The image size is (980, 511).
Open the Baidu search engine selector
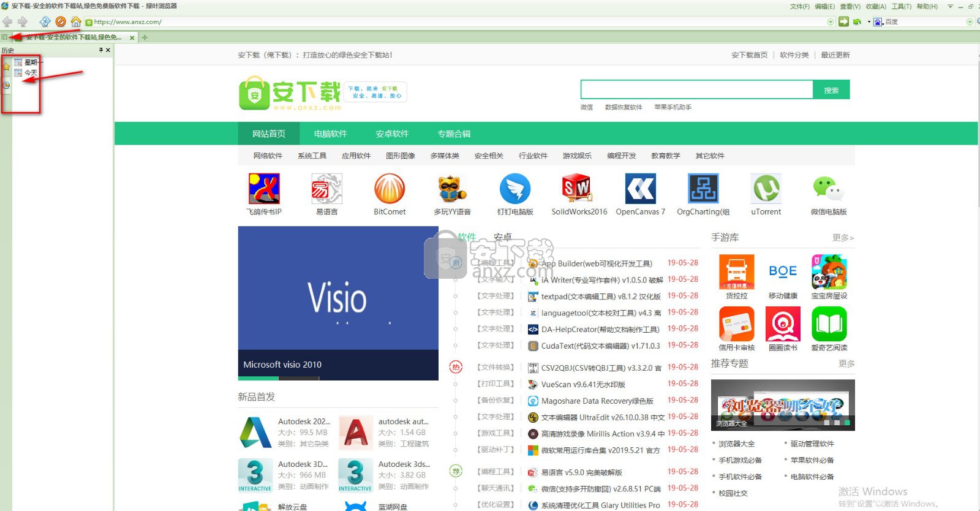[878, 21]
